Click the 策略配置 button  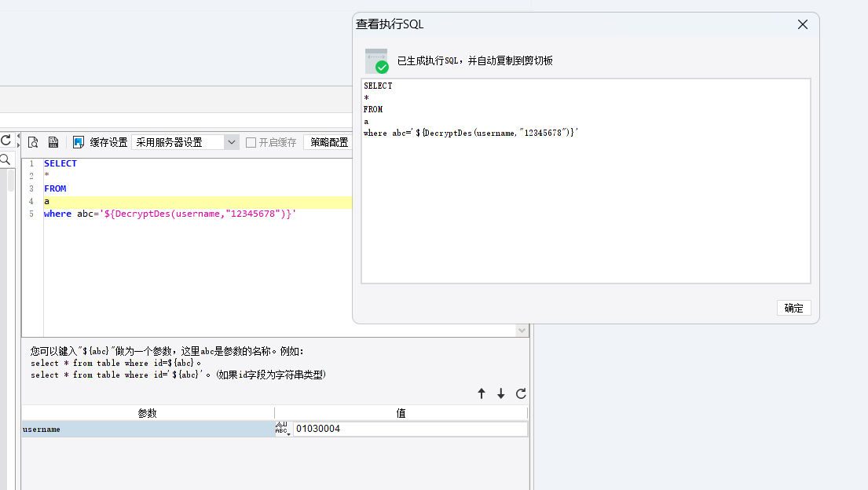pyautogui.click(x=329, y=142)
